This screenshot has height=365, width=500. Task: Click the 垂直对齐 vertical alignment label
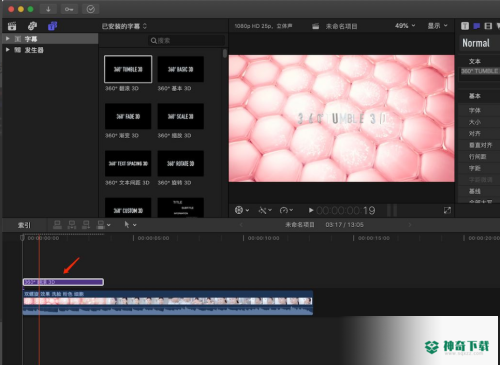coord(480,145)
